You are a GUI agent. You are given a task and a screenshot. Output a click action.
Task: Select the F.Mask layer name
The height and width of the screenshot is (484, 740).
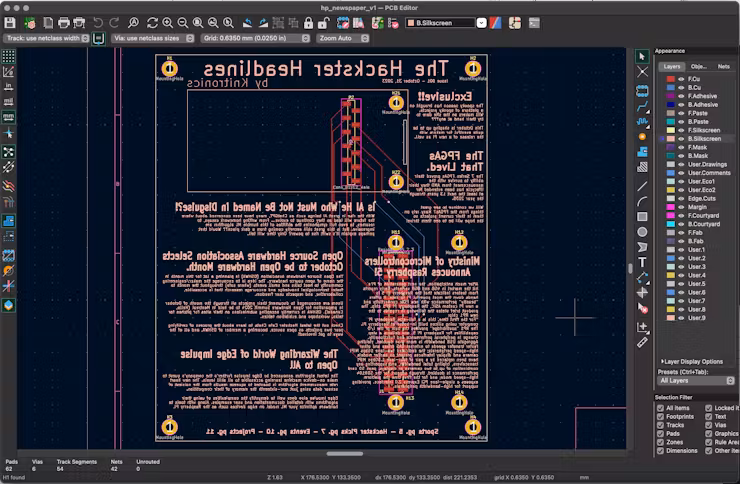point(697,147)
